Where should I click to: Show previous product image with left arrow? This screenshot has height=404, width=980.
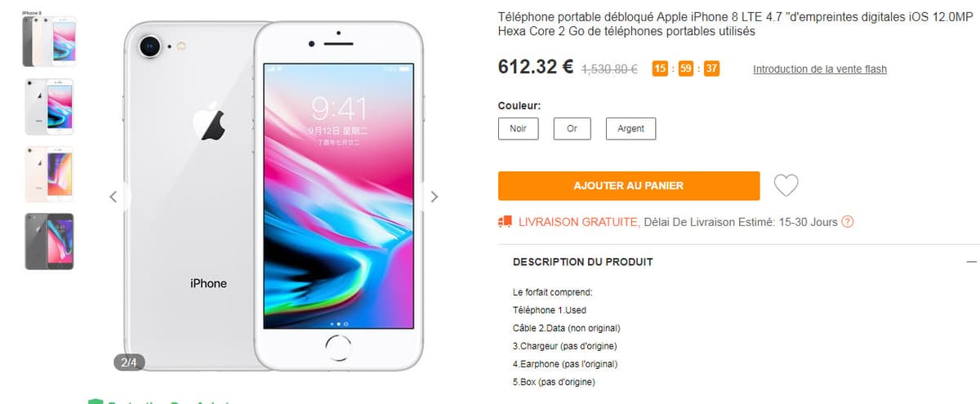pyautogui.click(x=114, y=196)
